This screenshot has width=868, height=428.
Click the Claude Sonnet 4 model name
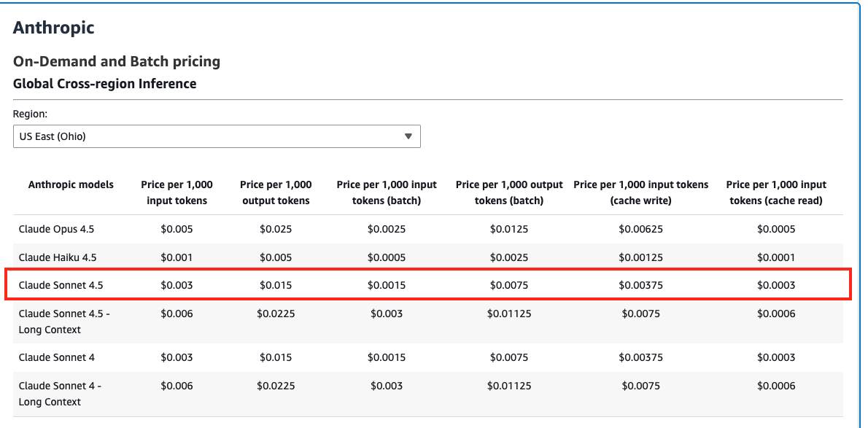coord(56,357)
